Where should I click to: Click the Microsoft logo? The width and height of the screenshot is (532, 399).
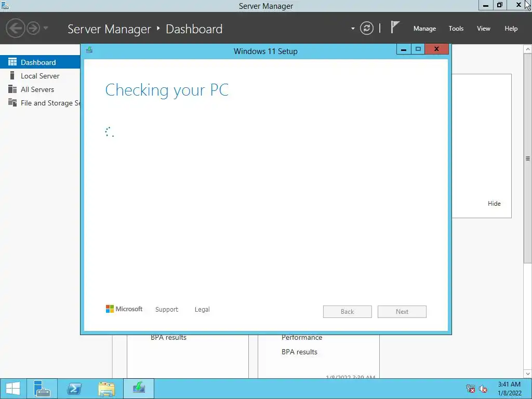(x=124, y=309)
